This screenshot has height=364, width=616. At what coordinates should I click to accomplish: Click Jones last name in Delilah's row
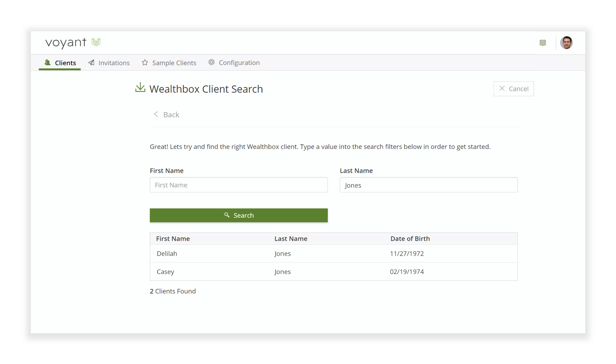coord(282,254)
